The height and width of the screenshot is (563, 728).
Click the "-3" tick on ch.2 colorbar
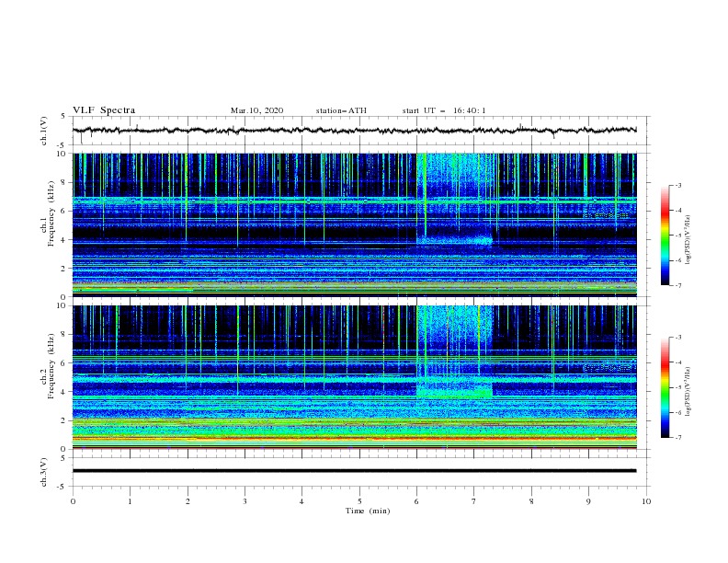tap(677, 338)
